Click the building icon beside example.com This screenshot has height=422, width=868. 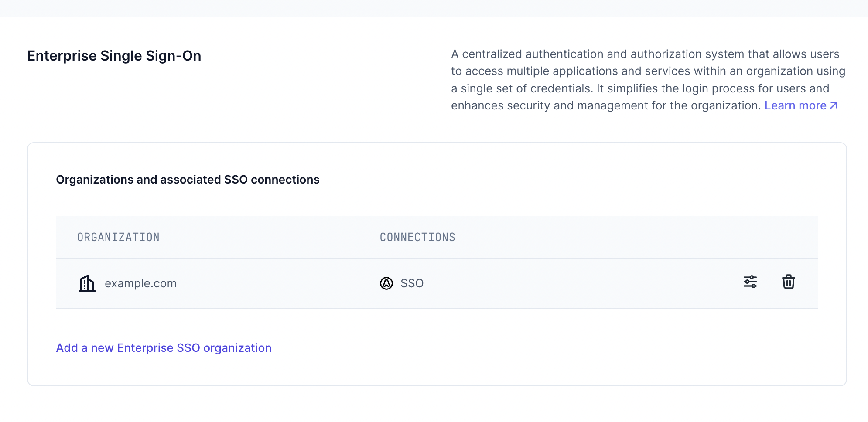tap(87, 283)
